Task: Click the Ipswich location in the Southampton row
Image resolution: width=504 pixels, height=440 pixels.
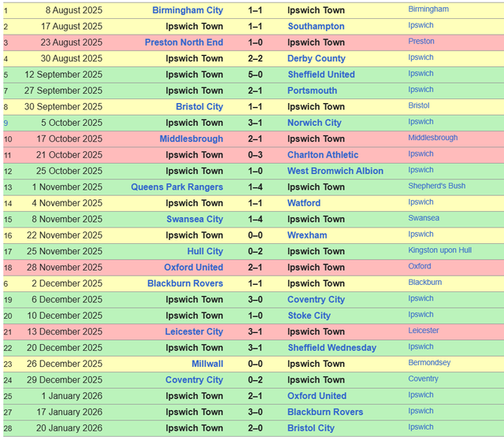Action: pos(421,25)
